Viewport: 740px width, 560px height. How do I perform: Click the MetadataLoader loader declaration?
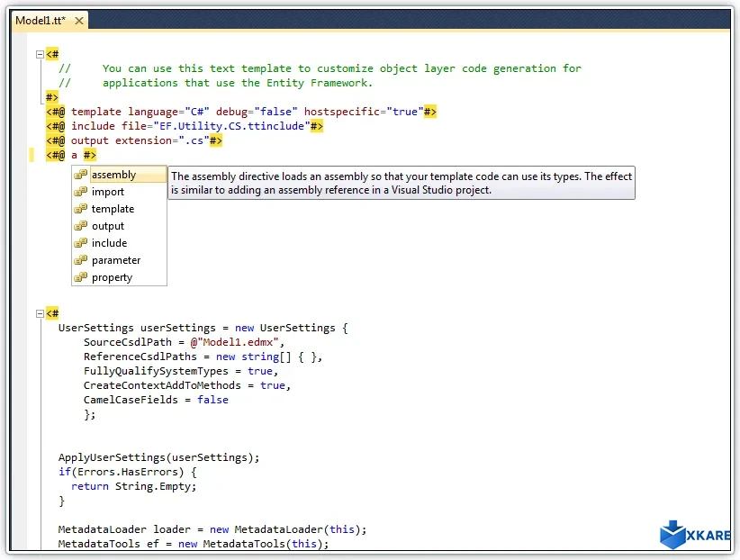click(212, 529)
